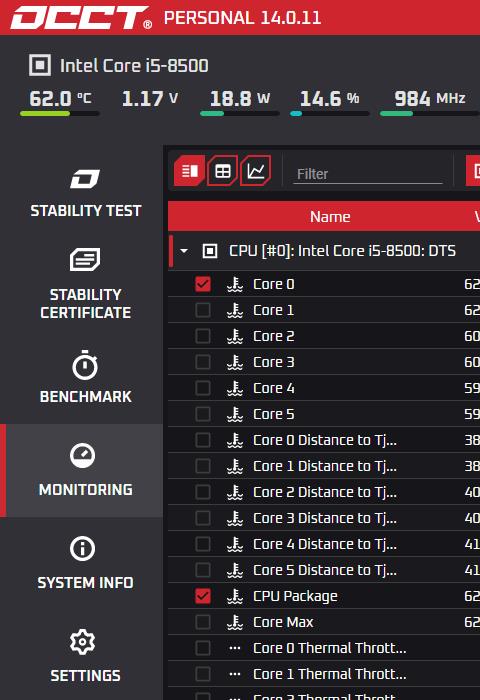Focus the Filter search field

click(368, 174)
